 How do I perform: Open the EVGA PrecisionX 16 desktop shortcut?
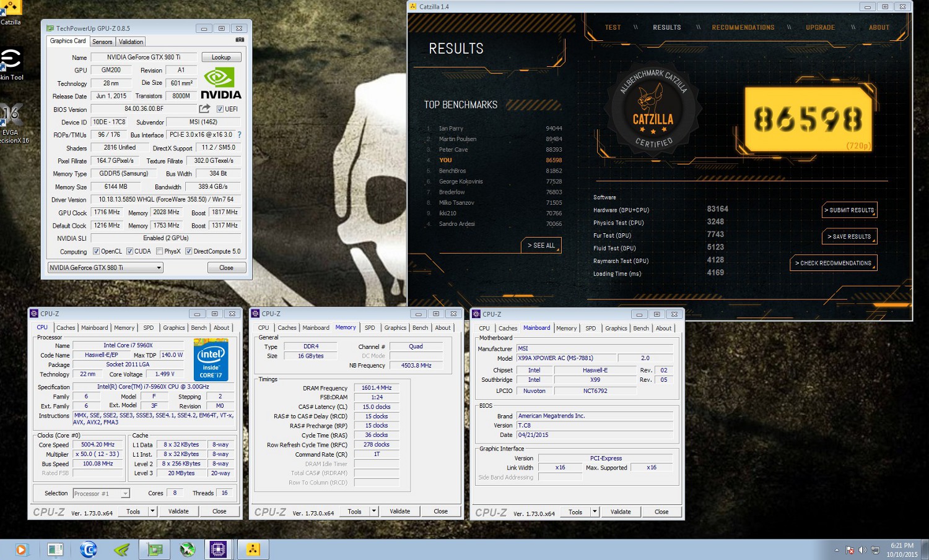click(11, 124)
